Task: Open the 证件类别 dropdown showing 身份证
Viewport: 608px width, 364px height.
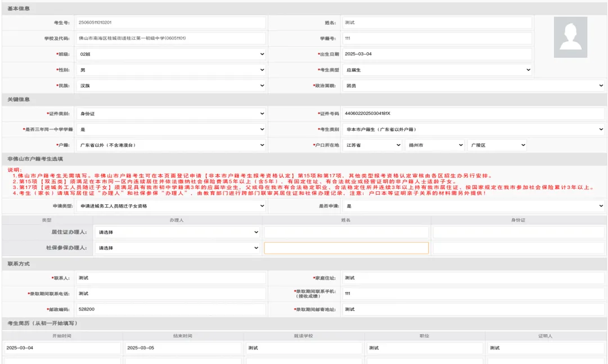Action: (x=171, y=114)
